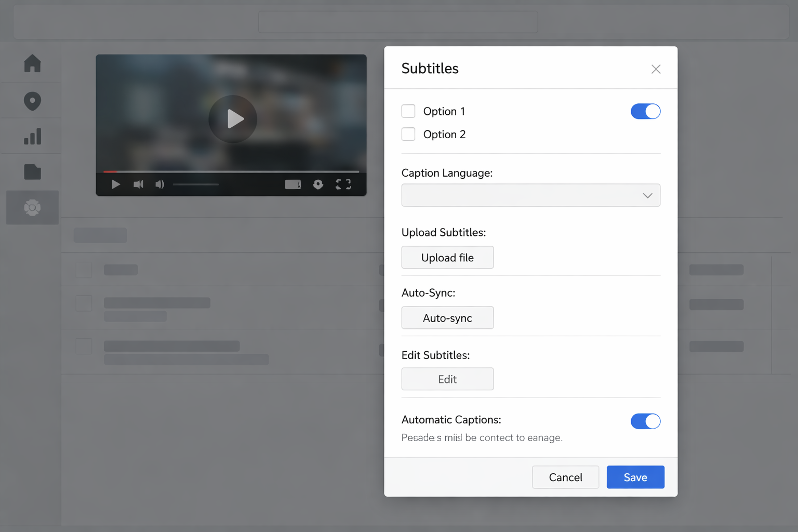This screenshot has height=532, width=798.
Task: Click the video volume slider
Action: 196,184
